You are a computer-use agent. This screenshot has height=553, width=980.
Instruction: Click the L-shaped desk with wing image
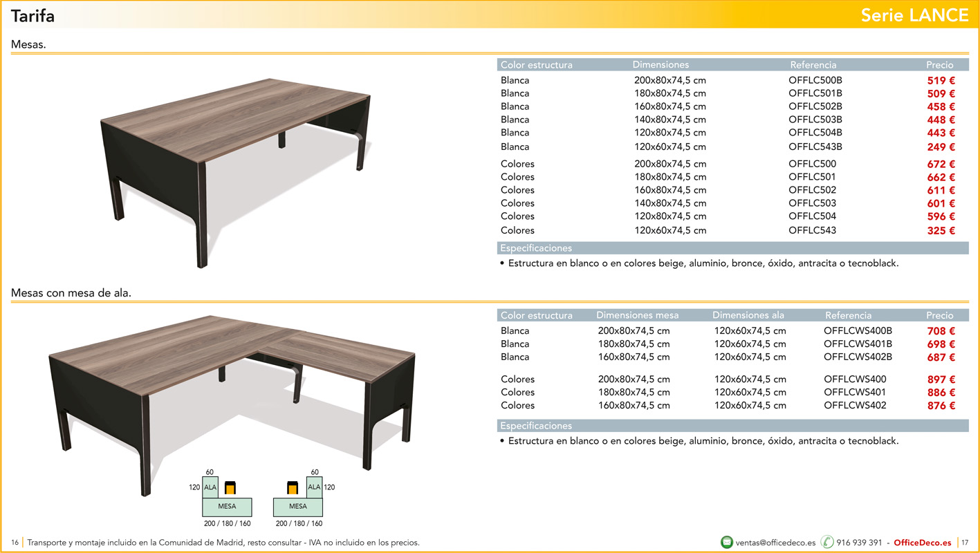pyautogui.click(x=232, y=404)
